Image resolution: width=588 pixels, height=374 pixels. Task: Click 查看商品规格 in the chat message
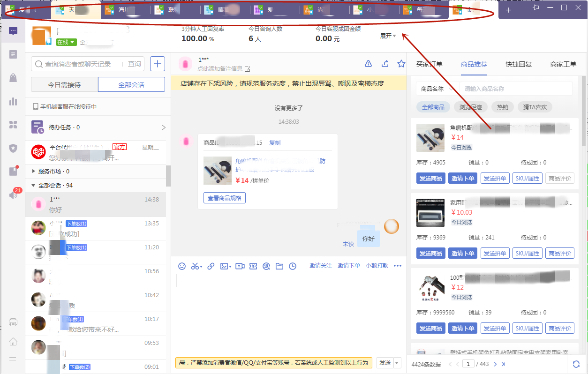pos(224,198)
